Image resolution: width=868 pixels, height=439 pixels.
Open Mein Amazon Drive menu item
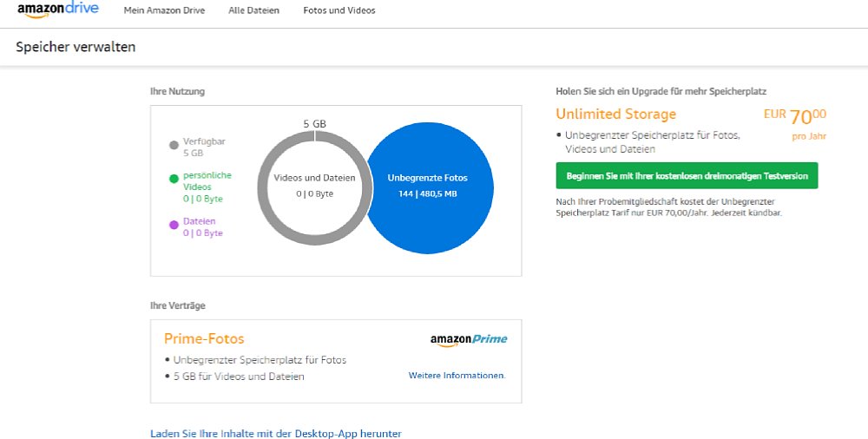pyautogui.click(x=164, y=10)
